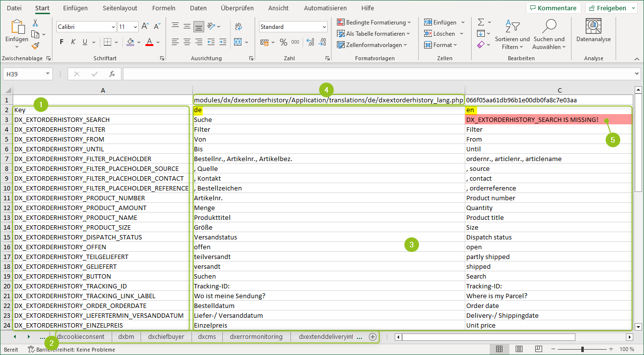Image resolution: width=644 pixels, height=355 pixels.
Task: Click Einfügen in Zellen group
Action: tap(444, 23)
